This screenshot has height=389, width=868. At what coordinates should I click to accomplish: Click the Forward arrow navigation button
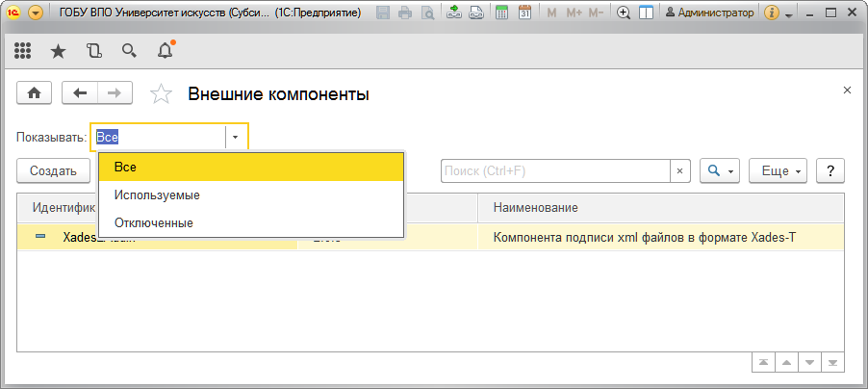pyautogui.click(x=115, y=93)
